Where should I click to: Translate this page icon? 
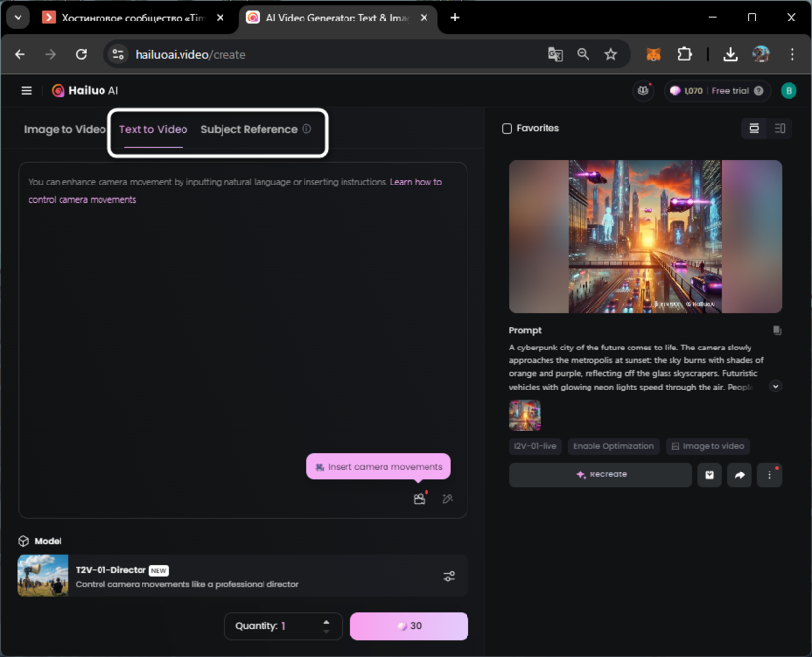pos(555,54)
